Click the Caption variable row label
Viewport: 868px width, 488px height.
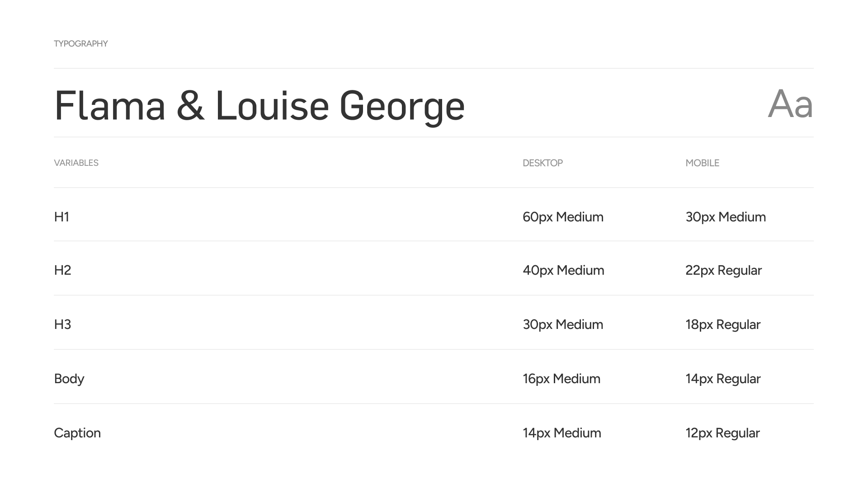click(77, 433)
